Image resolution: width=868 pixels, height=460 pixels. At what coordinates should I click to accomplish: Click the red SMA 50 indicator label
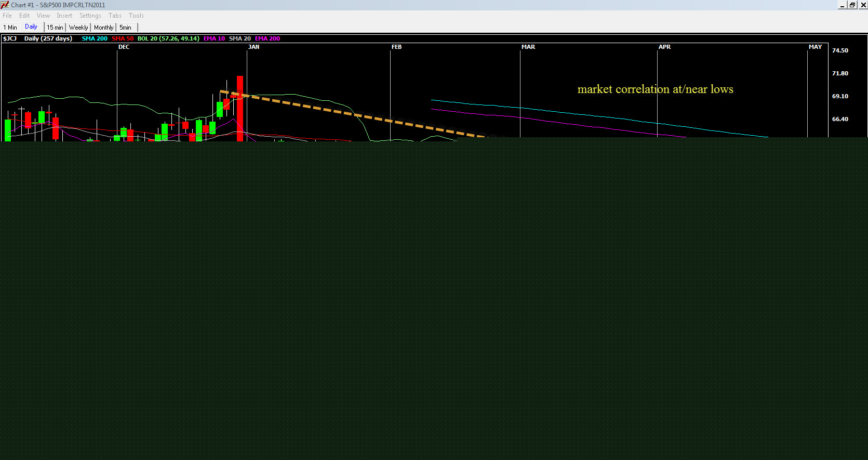pos(123,38)
